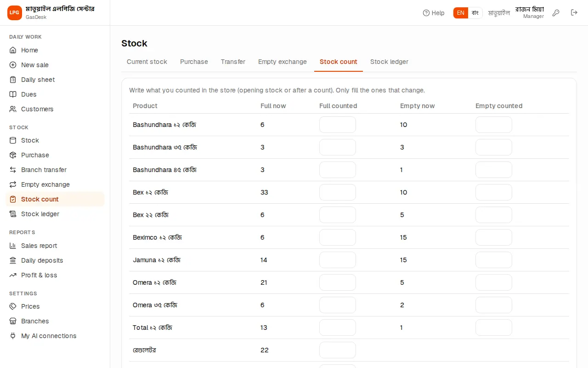Focus Empty counted field for Bex ১২ কেজি

(494, 192)
